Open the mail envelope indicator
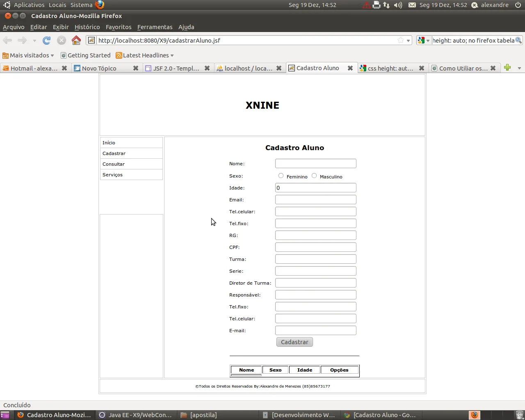 412,5
